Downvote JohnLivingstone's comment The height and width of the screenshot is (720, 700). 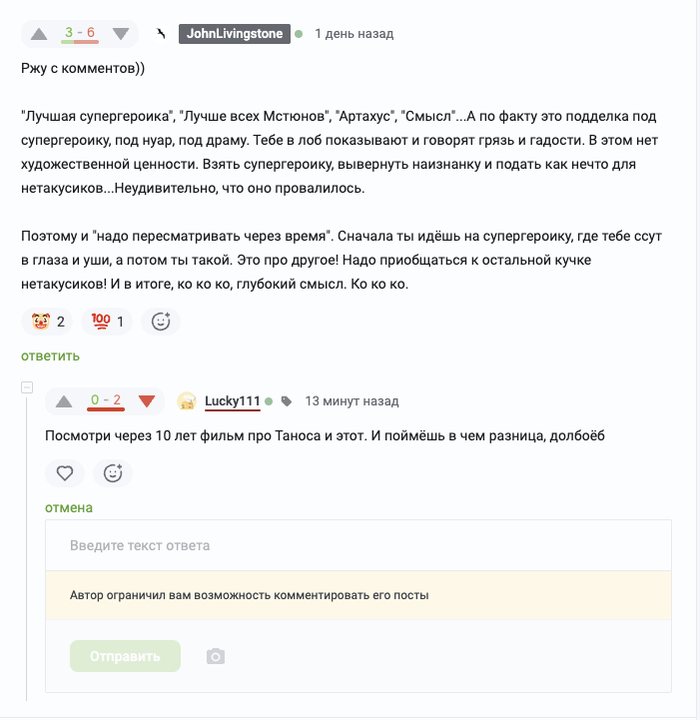pos(121,34)
